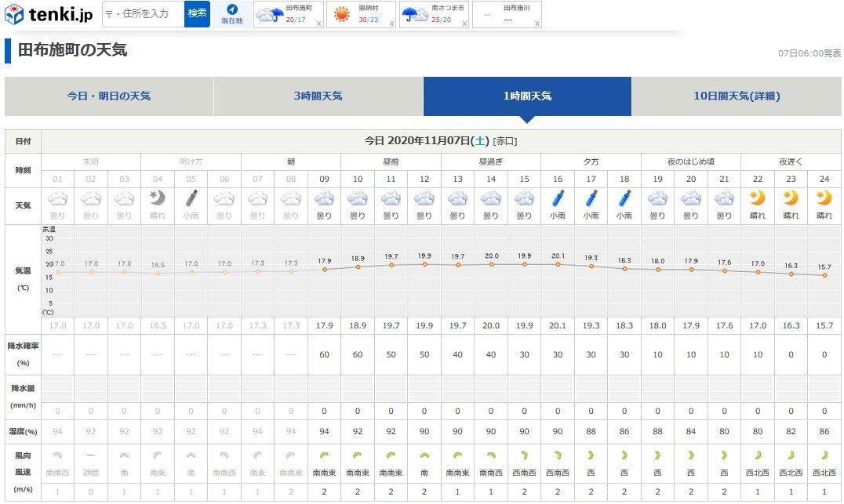
Task: Click the tenki.jp logo
Action: (49, 14)
